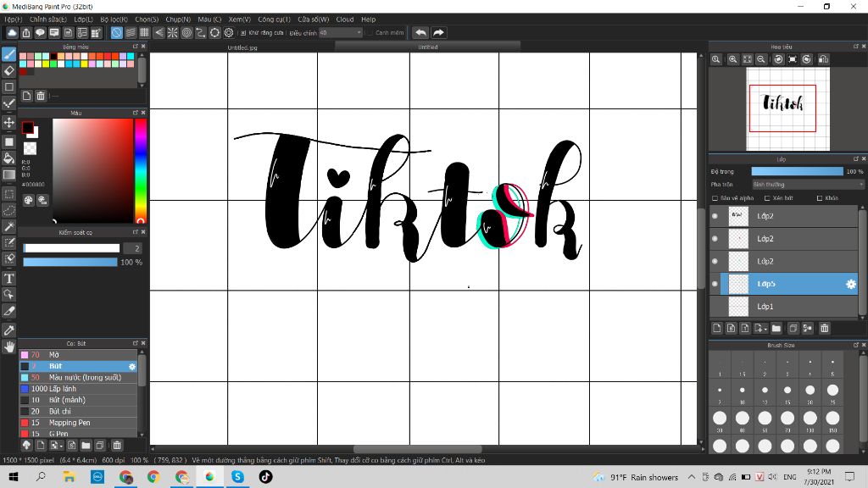This screenshot has width=868, height=488.
Task: Open the Bút brush settings gear
Action: [131, 366]
